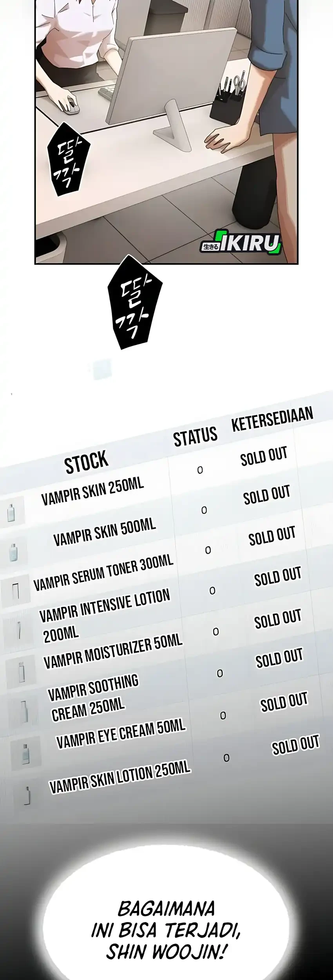Click the Vampir Serum Toner 300ml product icon
Viewport: 333px width, 980px height.
tap(16, 591)
